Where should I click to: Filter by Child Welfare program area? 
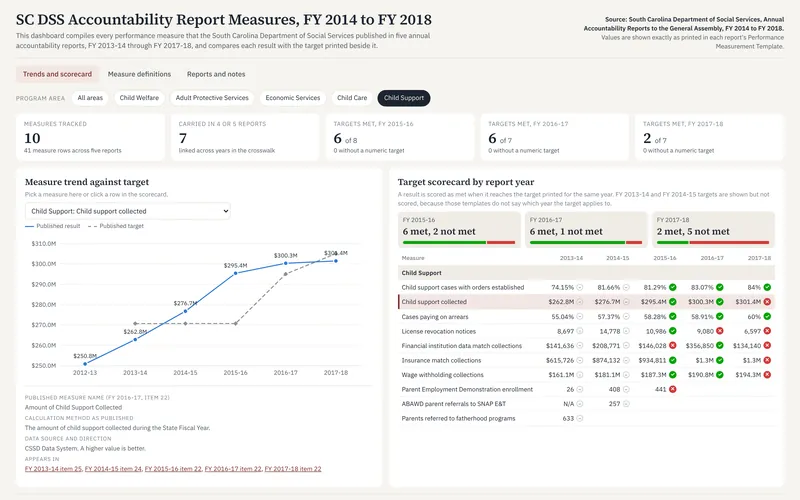coord(139,98)
